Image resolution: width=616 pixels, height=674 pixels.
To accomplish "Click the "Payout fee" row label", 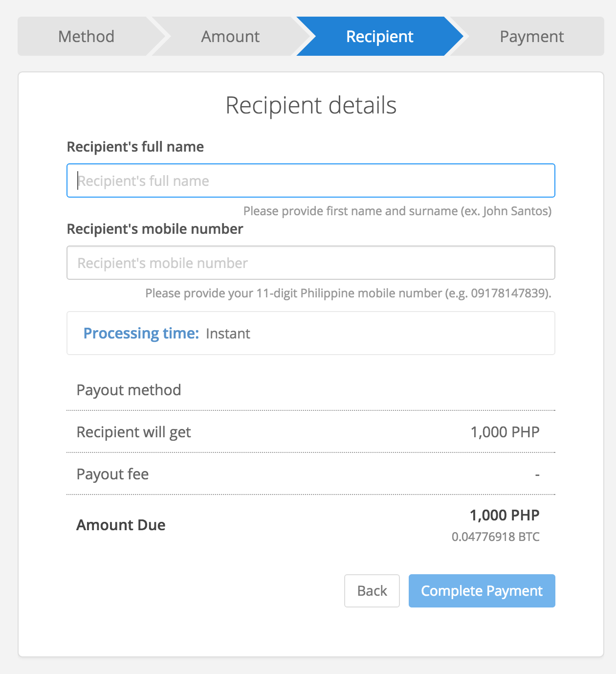I will pos(112,474).
